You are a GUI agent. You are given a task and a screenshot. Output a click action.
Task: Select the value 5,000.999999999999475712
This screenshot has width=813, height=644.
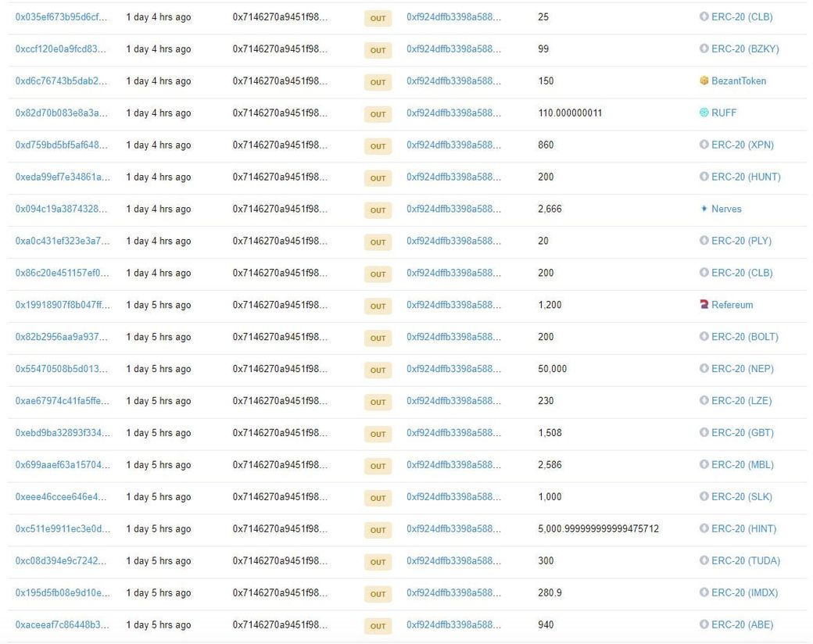point(598,529)
